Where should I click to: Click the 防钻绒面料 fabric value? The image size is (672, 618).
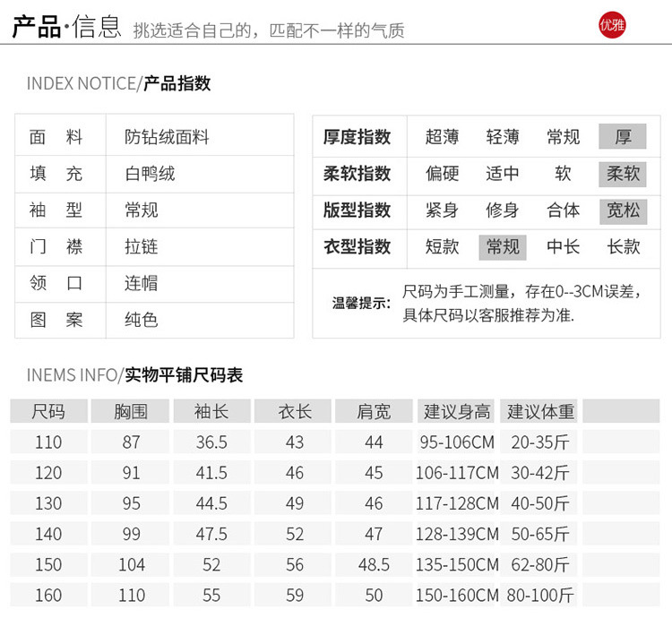167,137
